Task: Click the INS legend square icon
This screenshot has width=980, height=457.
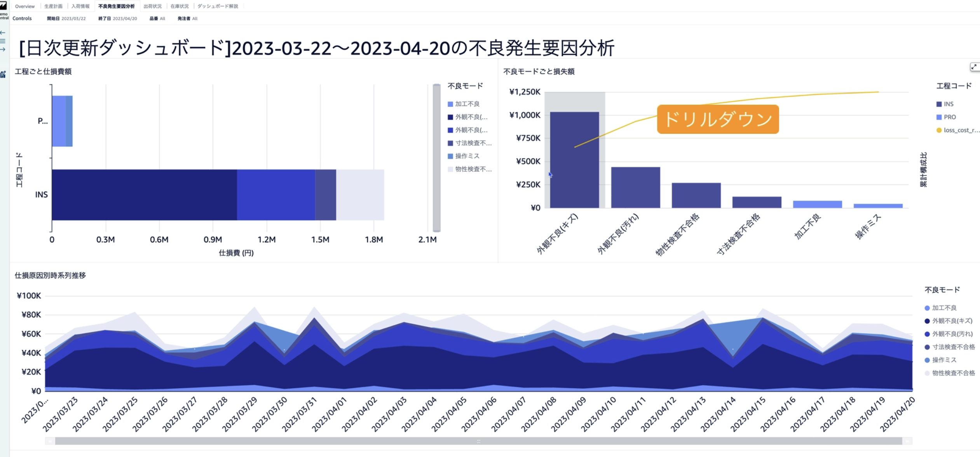Action: (939, 104)
